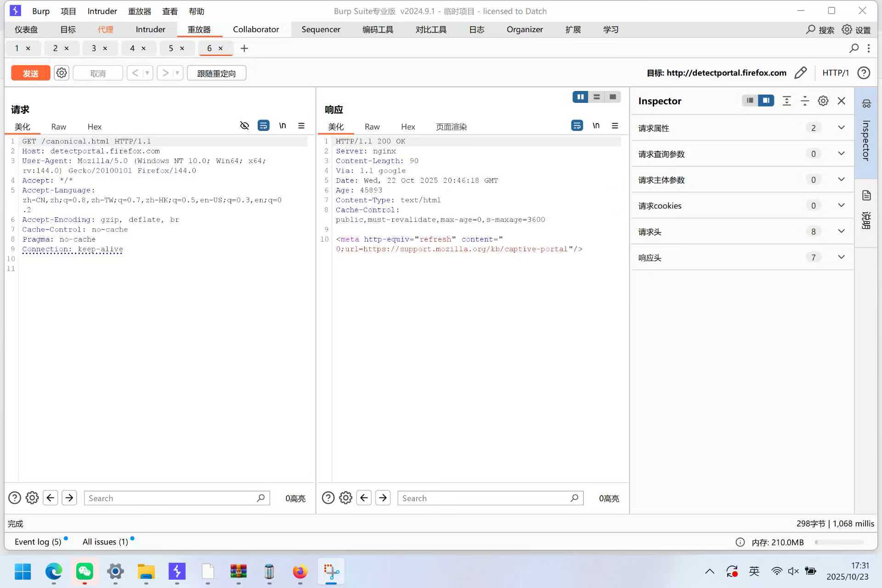Click the 跟随重定向 button
Screen dimensions: 882x588
[216, 73]
